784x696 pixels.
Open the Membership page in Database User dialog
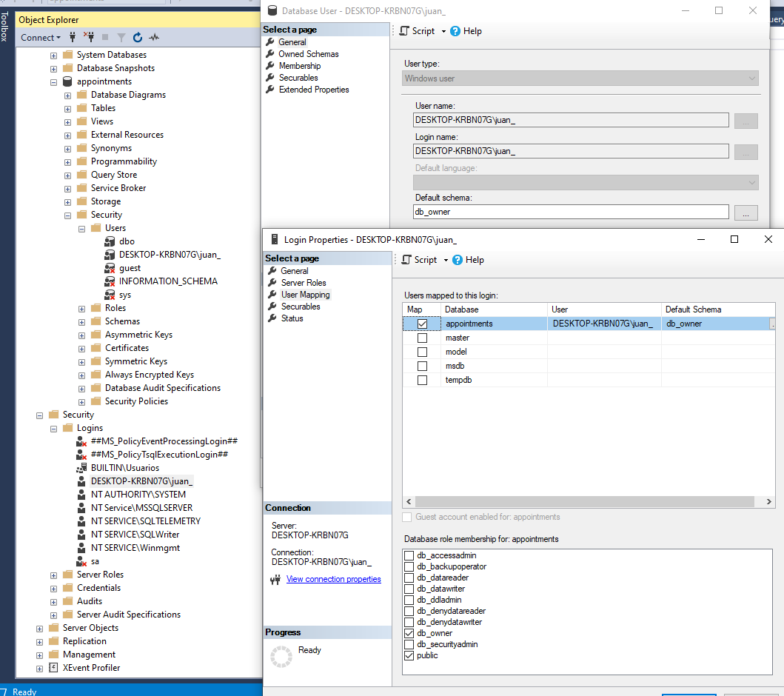pyautogui.click(x=300, y=65)
